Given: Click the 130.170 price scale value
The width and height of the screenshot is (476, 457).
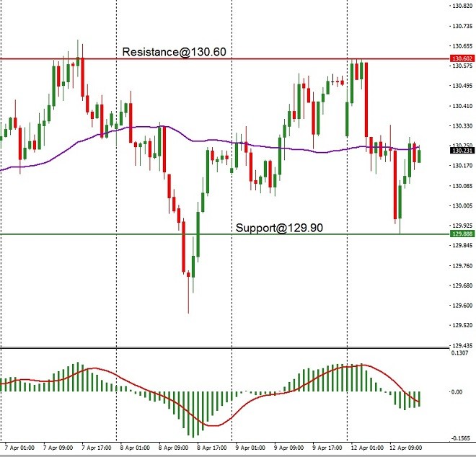Looking at the screenshot, I should (x=462, y=166).
